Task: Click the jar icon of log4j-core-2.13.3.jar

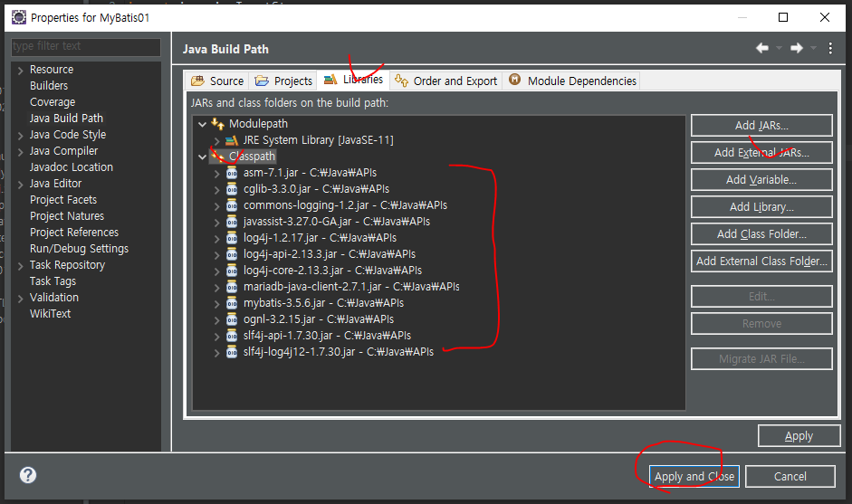Action: pos(232,271)
